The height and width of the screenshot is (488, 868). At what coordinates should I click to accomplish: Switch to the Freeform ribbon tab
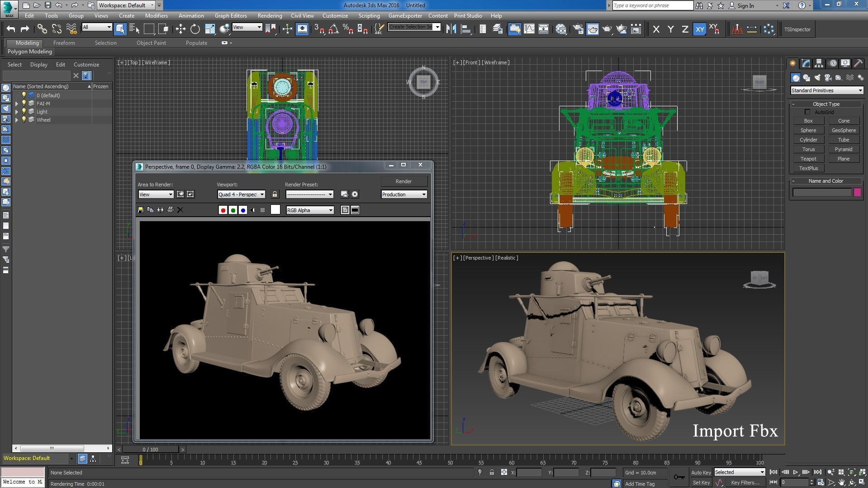point(64,43)
